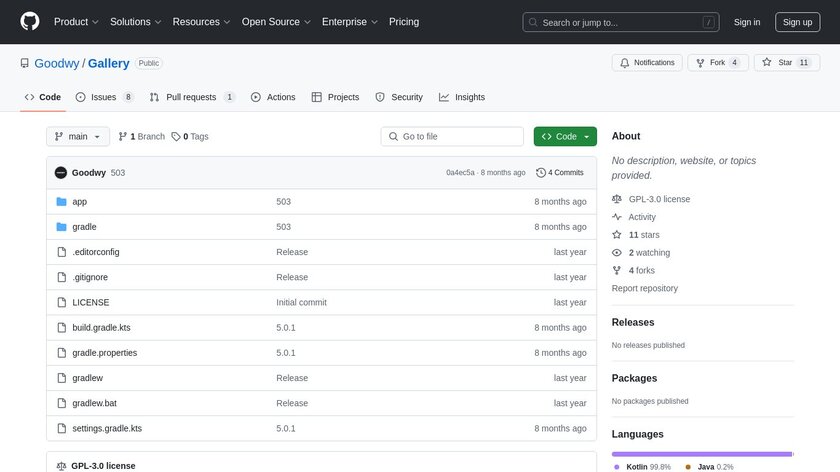The image size is (840, 472).
Task: Open the build.gradle.kts file
Action: pos(101,328)
